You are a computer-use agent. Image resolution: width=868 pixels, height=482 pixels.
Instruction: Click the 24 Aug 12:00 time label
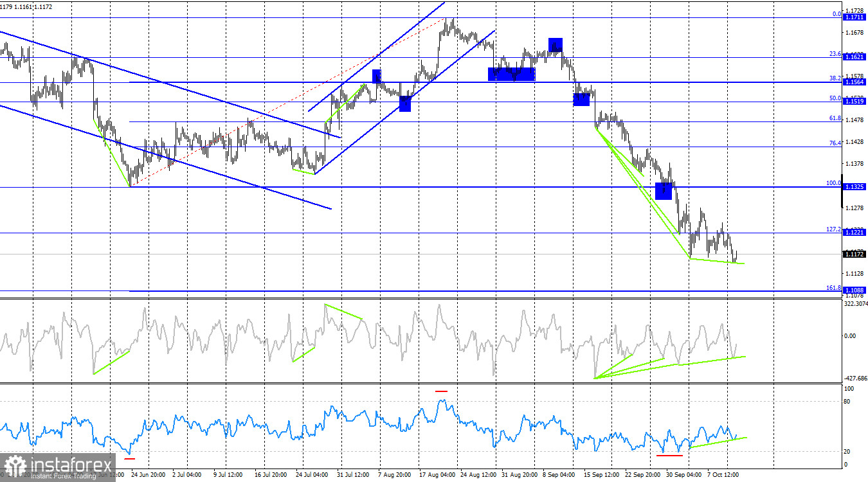pyautogui.click(x=478, y=475)
